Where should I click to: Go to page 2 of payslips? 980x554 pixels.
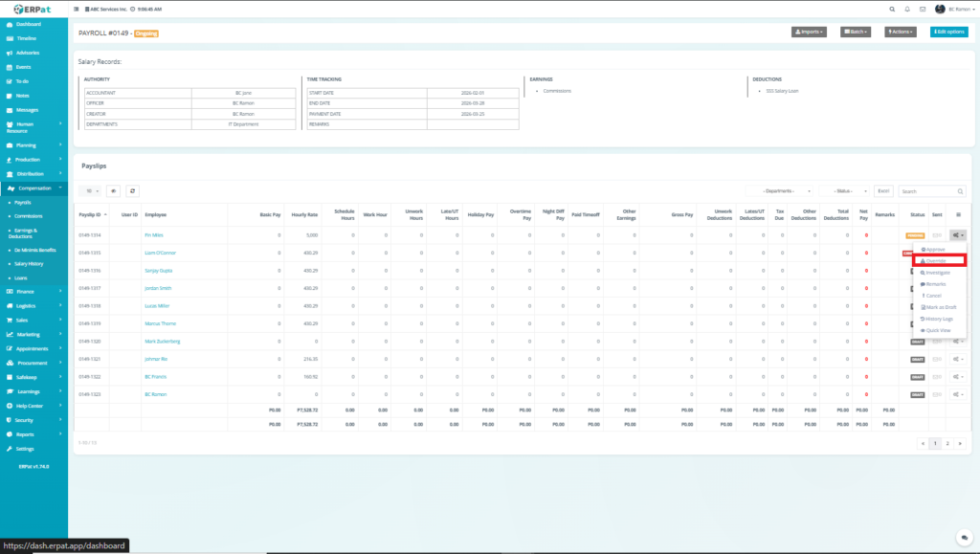[947, 444]
